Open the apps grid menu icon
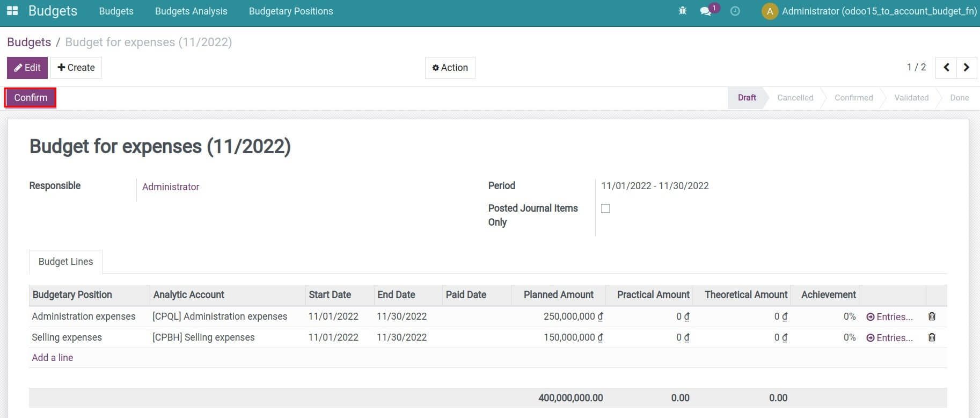 tap(12, 11)
